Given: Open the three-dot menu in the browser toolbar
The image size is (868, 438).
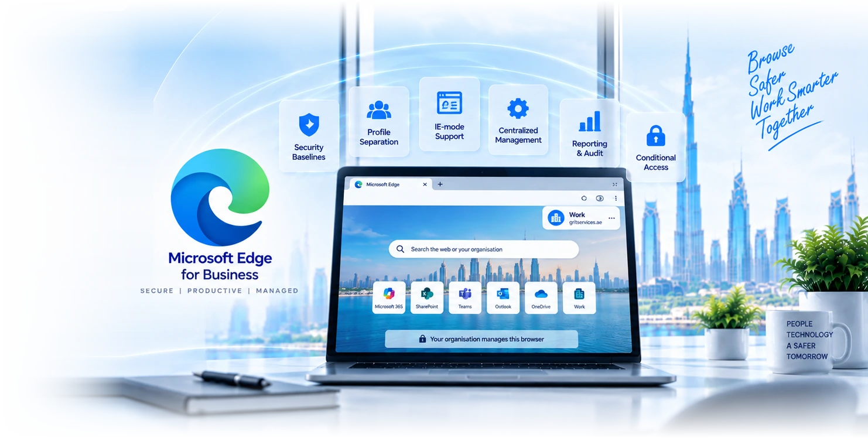Looking at the screenshot, I should [615, 199].
